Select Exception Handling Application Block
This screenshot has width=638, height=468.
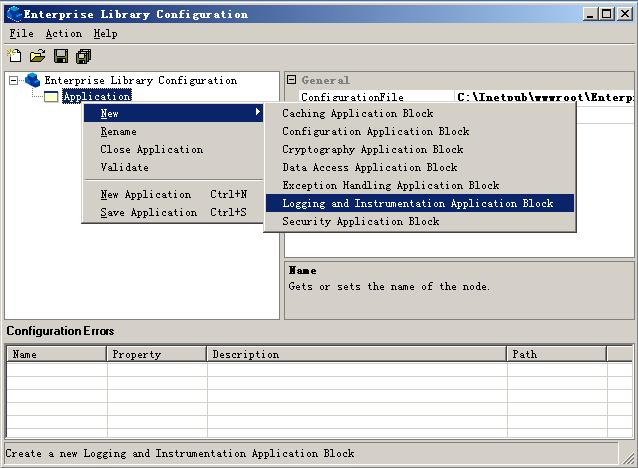(390, 185)
